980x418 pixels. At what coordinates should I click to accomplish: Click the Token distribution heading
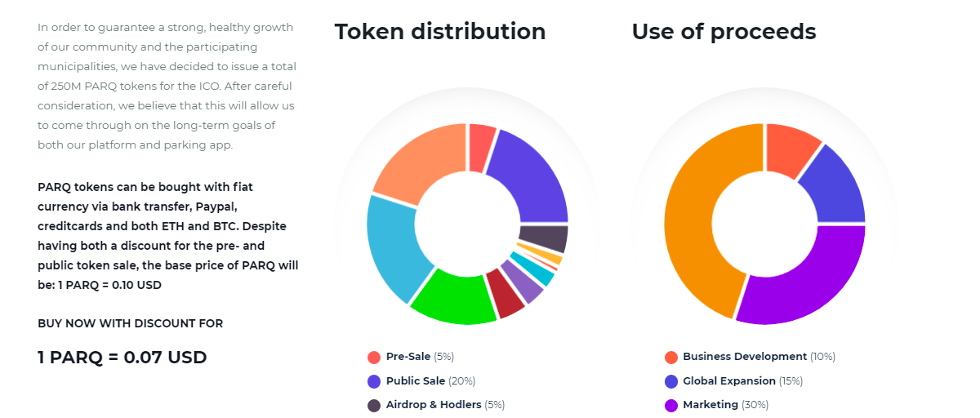(440, 32)
